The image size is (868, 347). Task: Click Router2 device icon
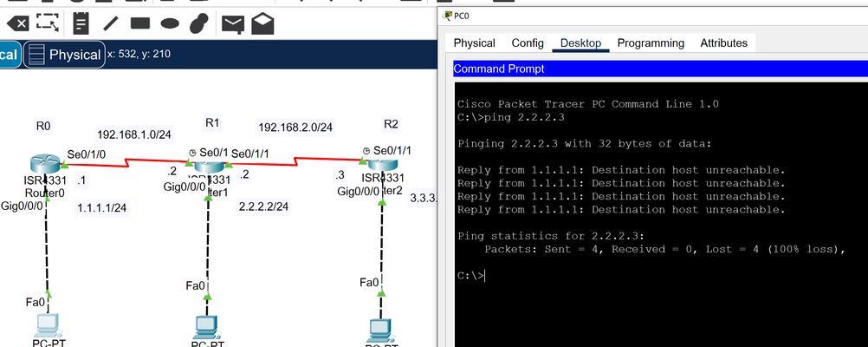click(383, 165)
